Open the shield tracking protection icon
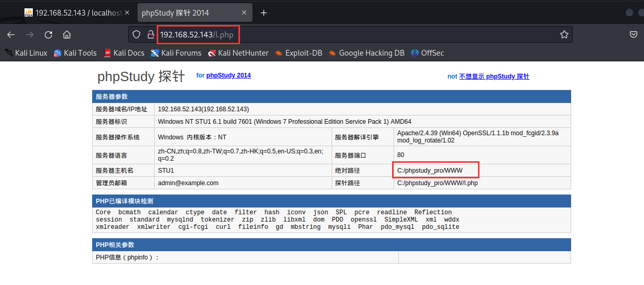Image resolution: width=644 pixels, height=285 pixels. (136, 35)
